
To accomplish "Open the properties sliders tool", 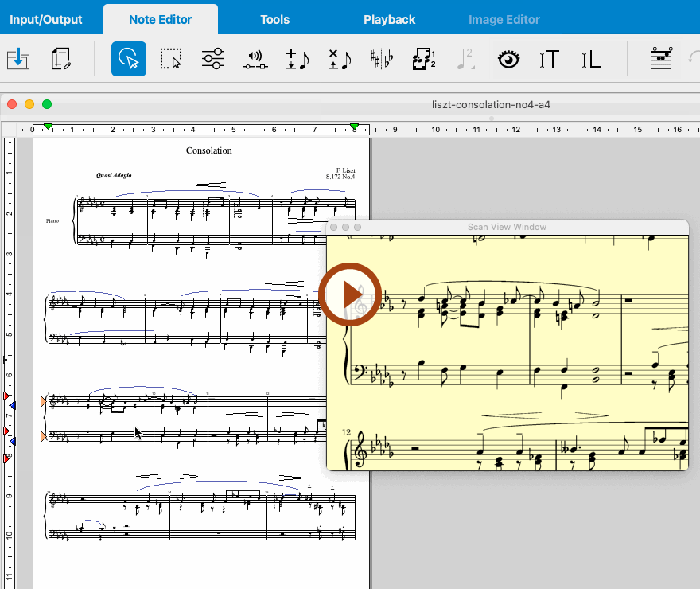I will (213, 59).
